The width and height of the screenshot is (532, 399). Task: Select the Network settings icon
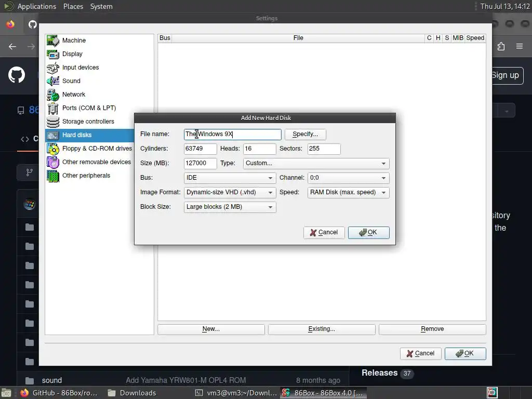(53, 95)
